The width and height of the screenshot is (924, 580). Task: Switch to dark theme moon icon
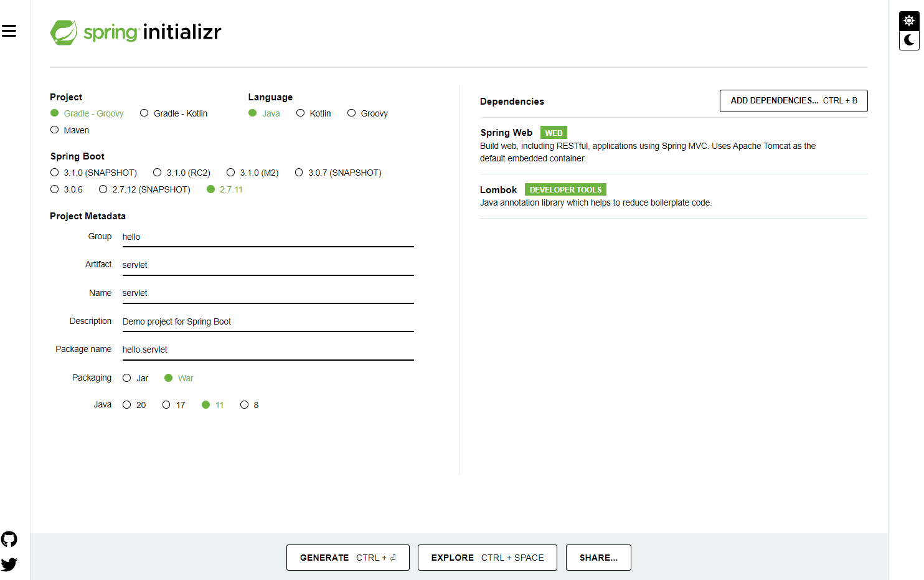coord(909,40)
